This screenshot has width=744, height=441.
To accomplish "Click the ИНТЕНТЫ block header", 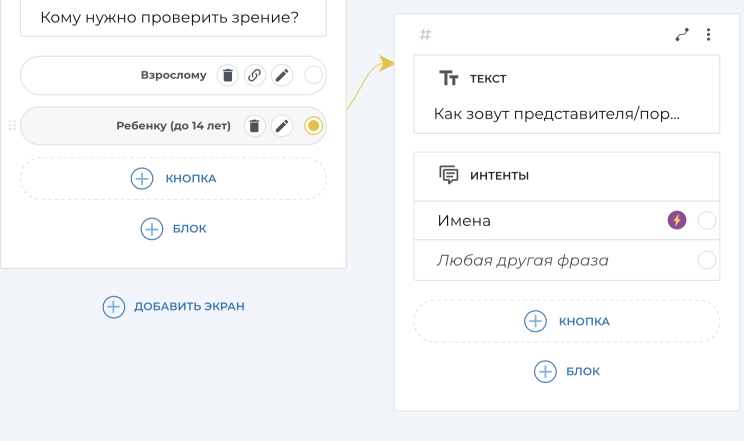I will (567, 176).
